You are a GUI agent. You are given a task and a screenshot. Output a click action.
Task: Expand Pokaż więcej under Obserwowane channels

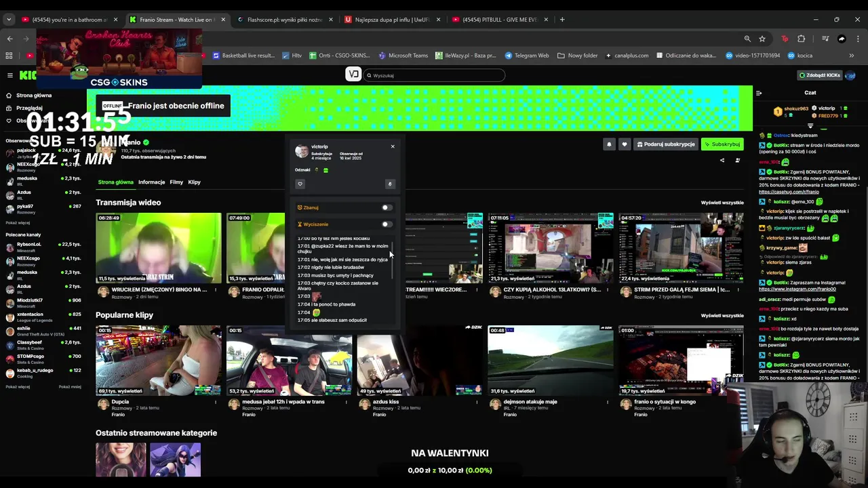[x=18, y=222]
